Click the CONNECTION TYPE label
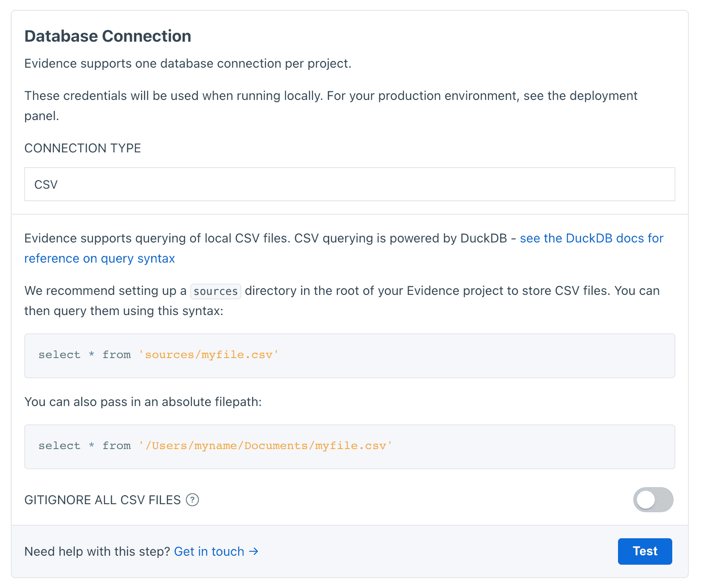705x588 pixels. click(83, 148)
